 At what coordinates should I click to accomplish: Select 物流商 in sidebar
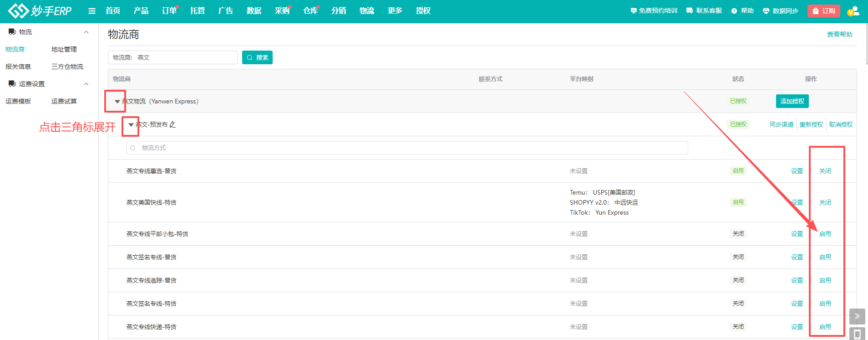click(x=15, y=49)
